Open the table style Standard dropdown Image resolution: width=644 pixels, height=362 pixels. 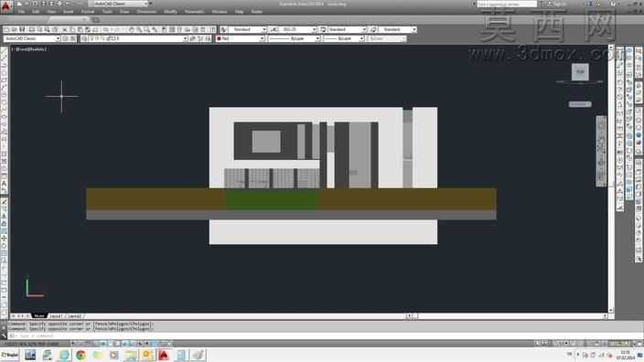tap(348, 29)
